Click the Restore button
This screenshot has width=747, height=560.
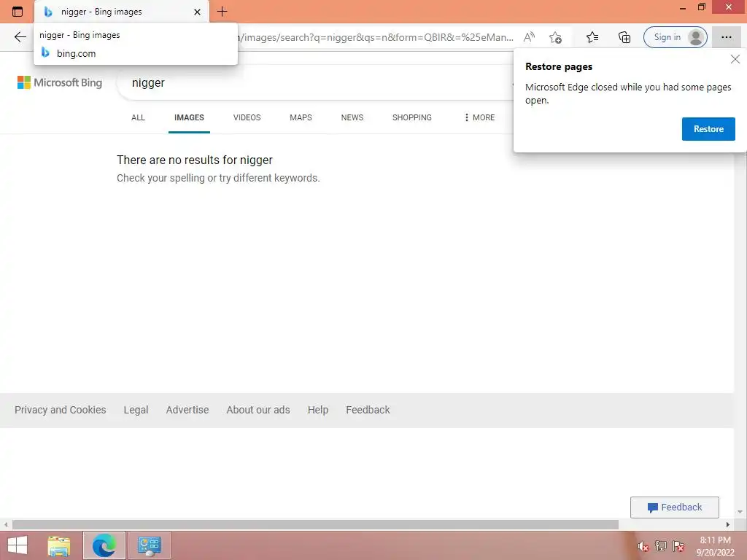click(708, 129)
